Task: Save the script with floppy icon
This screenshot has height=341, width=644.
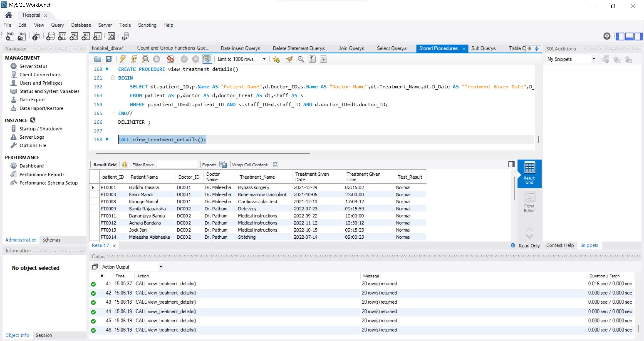Action: point(109,59)
